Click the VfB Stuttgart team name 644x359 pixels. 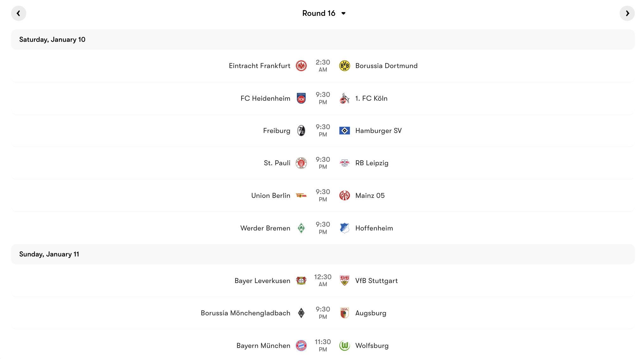point(376,280)
